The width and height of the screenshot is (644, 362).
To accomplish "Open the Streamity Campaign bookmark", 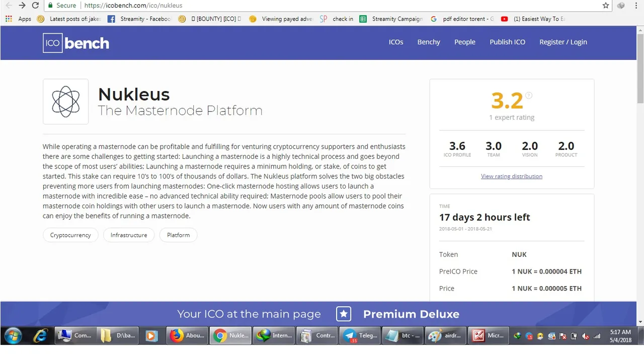I will tap(391, 19).
